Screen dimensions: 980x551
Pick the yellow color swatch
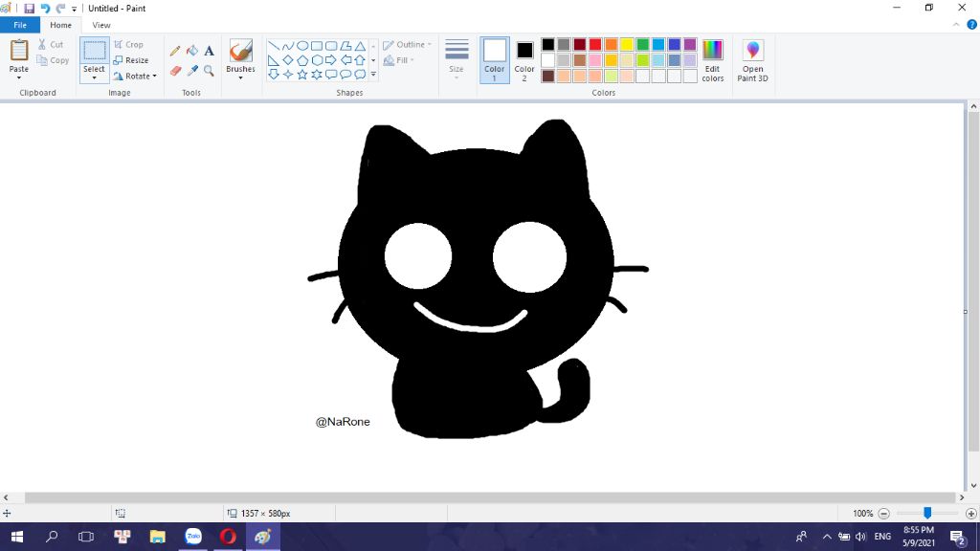(x=627, y=44)
